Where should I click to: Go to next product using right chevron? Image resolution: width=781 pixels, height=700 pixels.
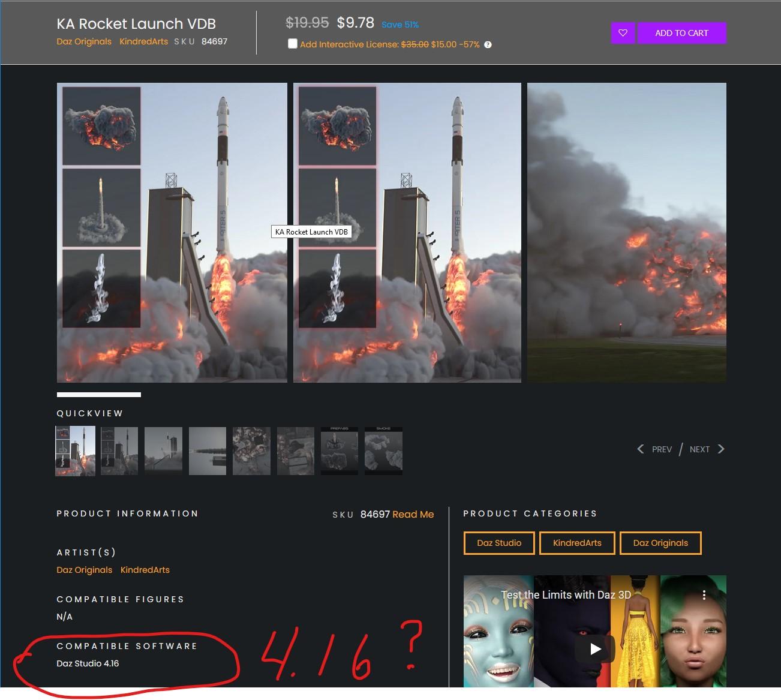721,449
